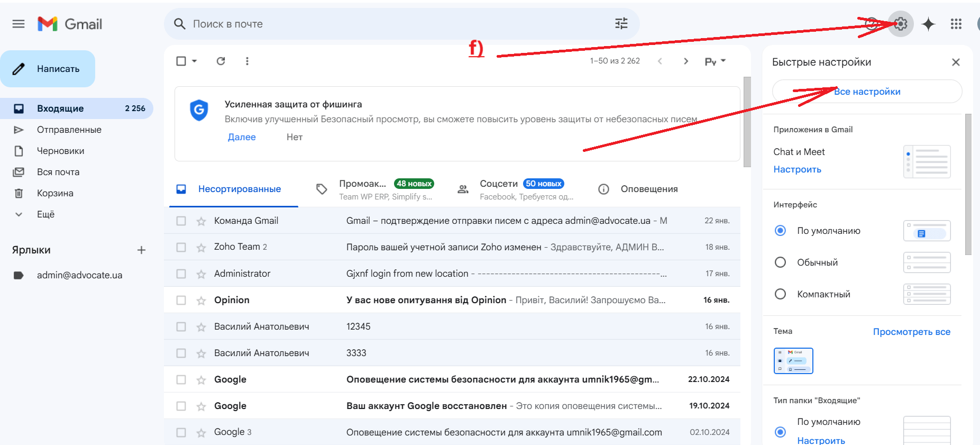Star the Administrator message
Viewport: 980px width, 445px height.
201,274
